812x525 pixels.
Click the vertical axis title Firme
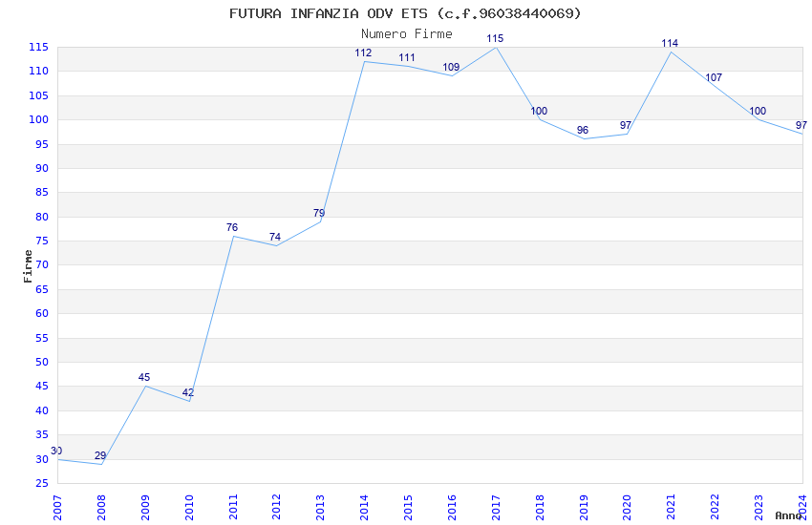(28, 266)
